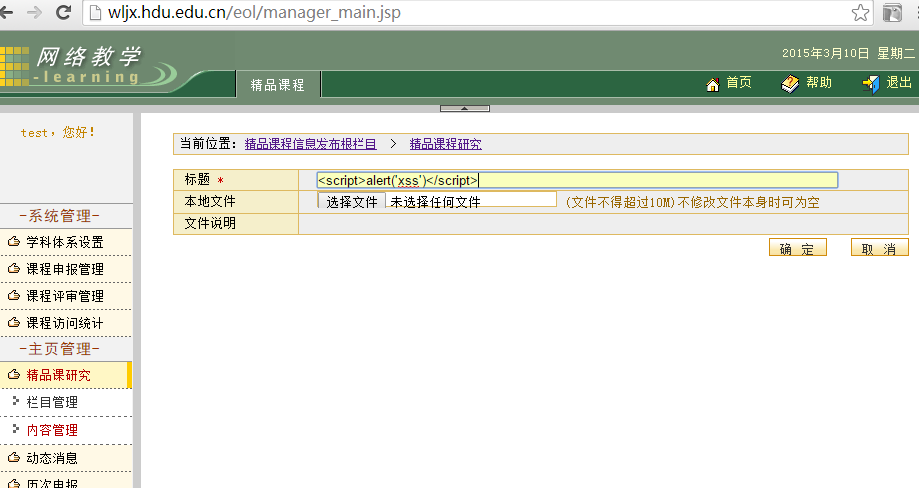Click the 确 定 confirm button
The height and width of the screenshot is (488, 919).
[x=798, y=248]
